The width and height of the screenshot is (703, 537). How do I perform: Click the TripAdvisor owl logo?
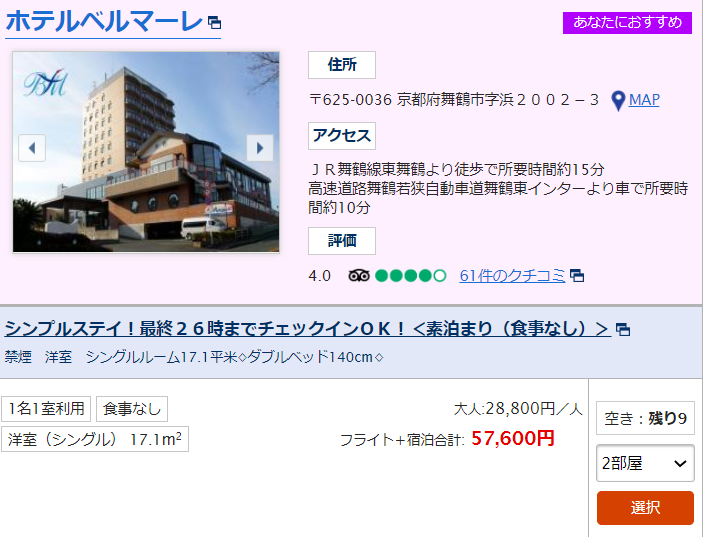tap(359, 275)
